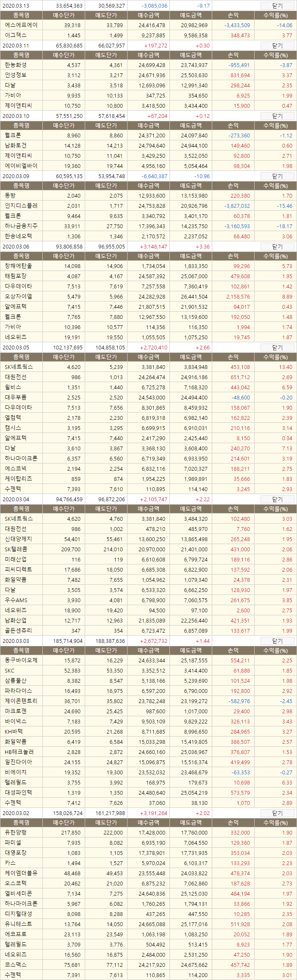
Task: Click stock name 피씨디렉트
Action: [18, 570]
